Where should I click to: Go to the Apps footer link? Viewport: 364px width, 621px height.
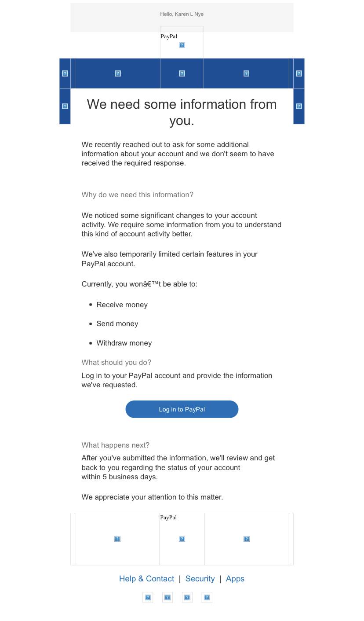click(235, 579)
